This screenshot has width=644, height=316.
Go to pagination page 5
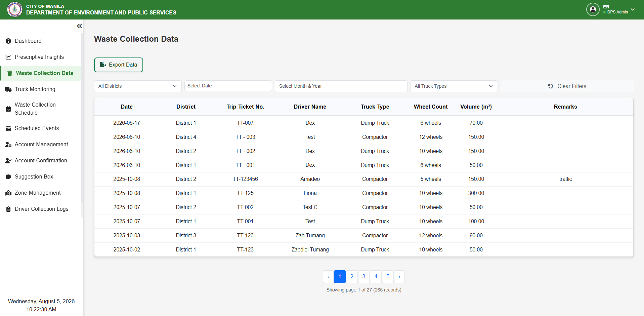388,277
